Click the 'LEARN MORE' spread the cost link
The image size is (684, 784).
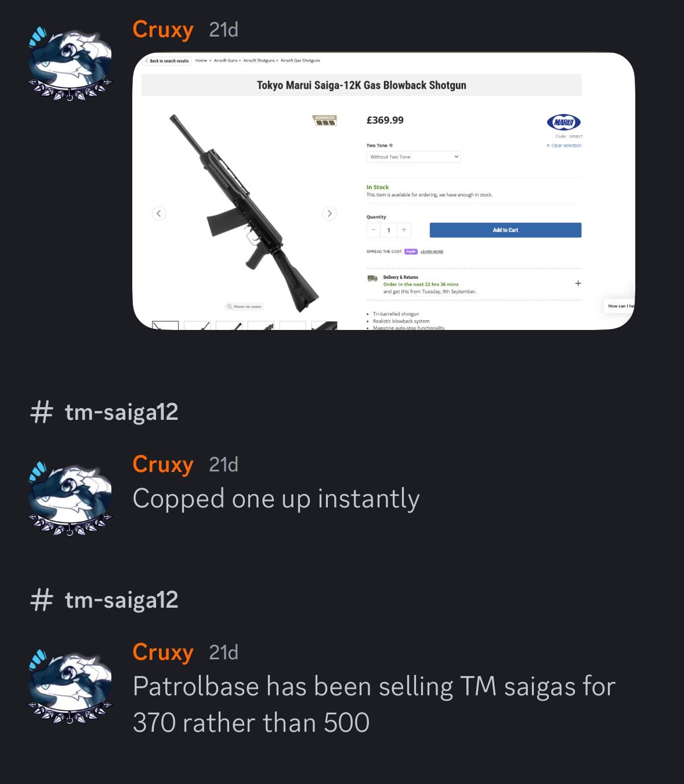click(432, 252)
